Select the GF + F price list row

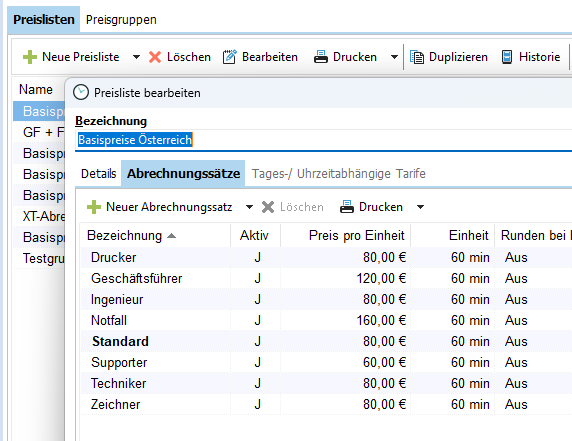click(x=39, y=132)
